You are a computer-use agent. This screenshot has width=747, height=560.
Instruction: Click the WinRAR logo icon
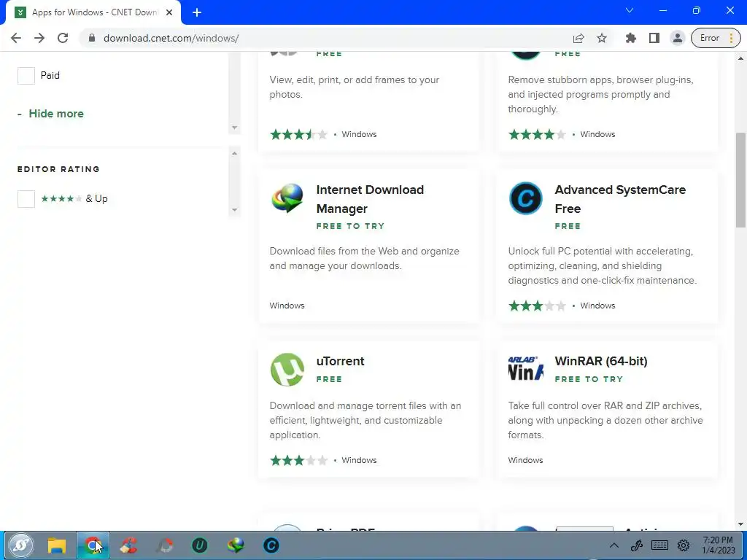(525, 368)
